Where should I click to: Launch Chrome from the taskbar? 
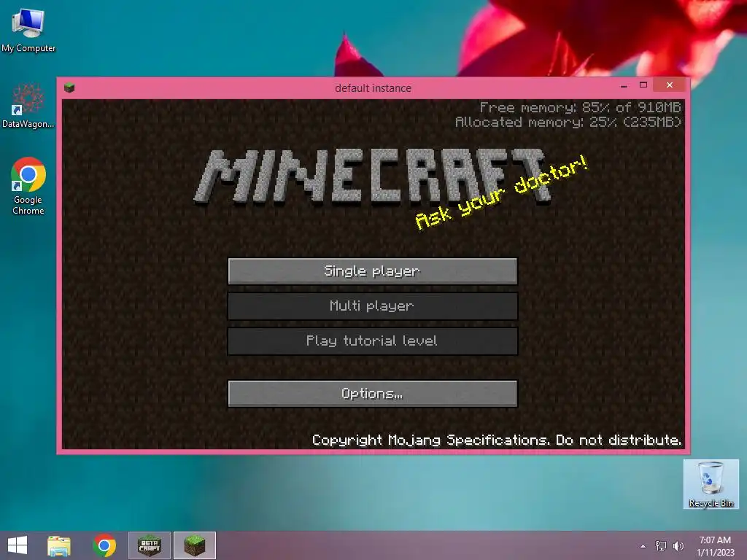pos(104,545)
